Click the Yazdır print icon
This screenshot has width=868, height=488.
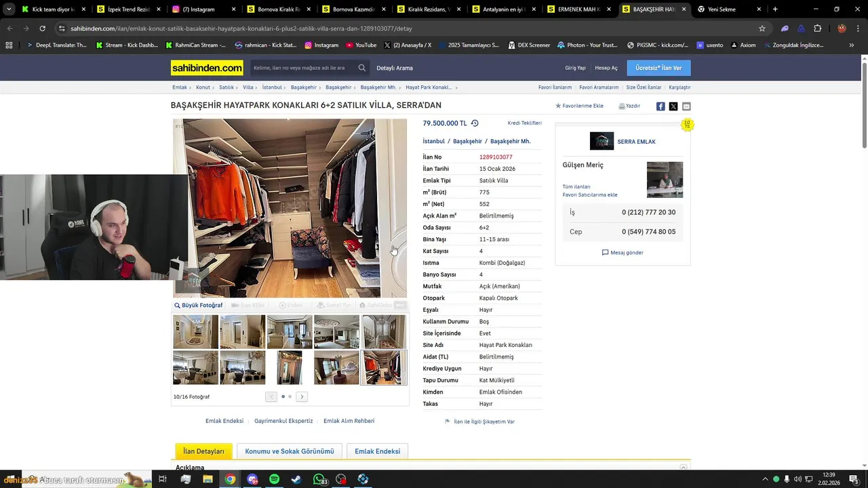click(x=622, y=106)
